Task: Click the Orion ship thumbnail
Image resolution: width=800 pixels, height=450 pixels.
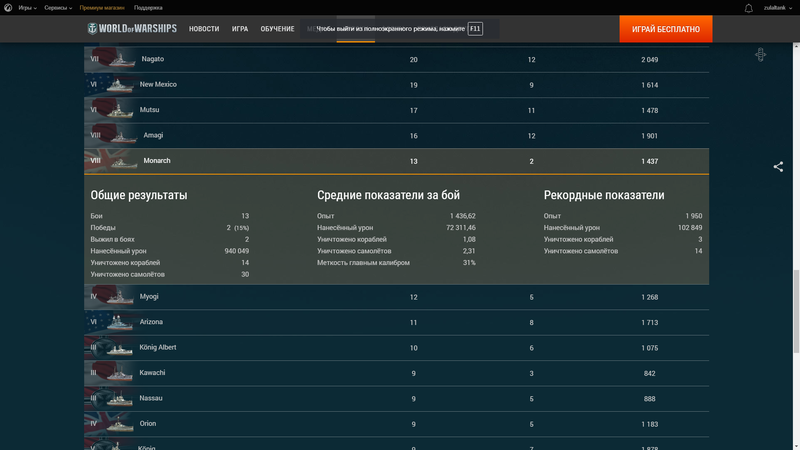Action: [x=120, y=424]
